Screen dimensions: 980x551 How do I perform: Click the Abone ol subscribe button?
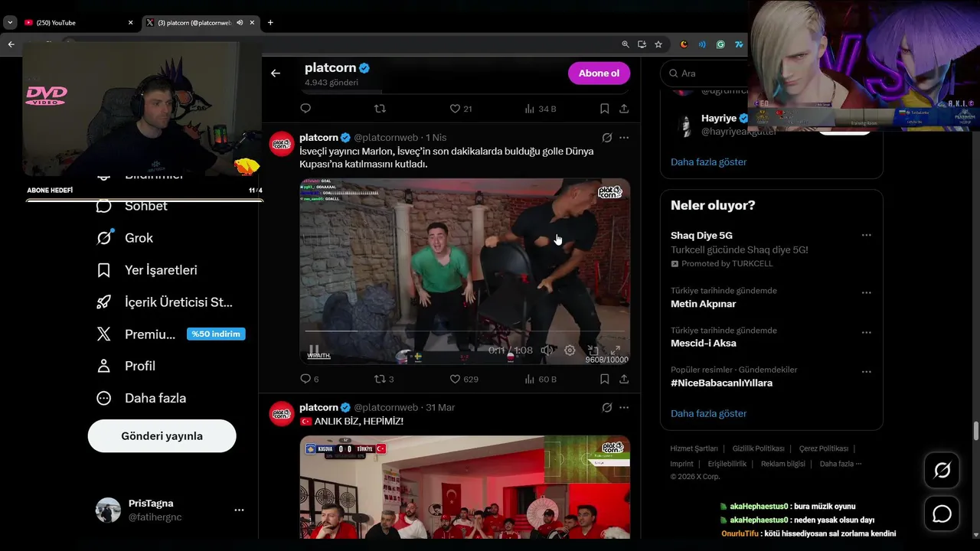click(x=599, y=73)
